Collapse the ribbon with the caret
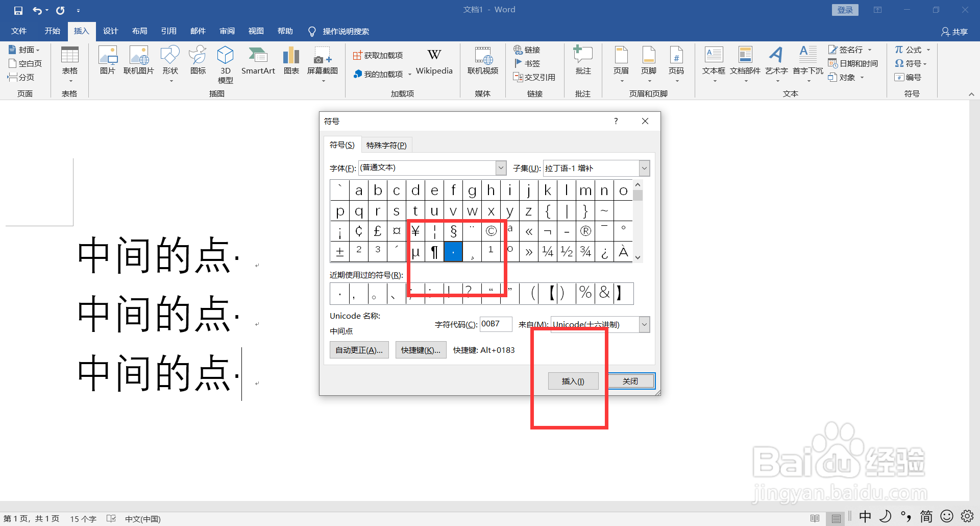The width and height of the screenshot is (980, 526). tap(971, 94)
